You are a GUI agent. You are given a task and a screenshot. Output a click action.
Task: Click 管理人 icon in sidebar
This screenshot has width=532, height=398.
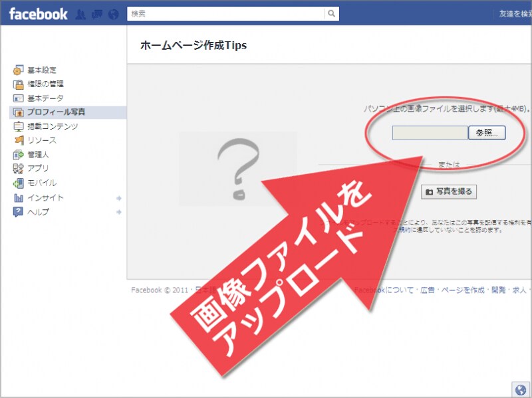point(18,155)
